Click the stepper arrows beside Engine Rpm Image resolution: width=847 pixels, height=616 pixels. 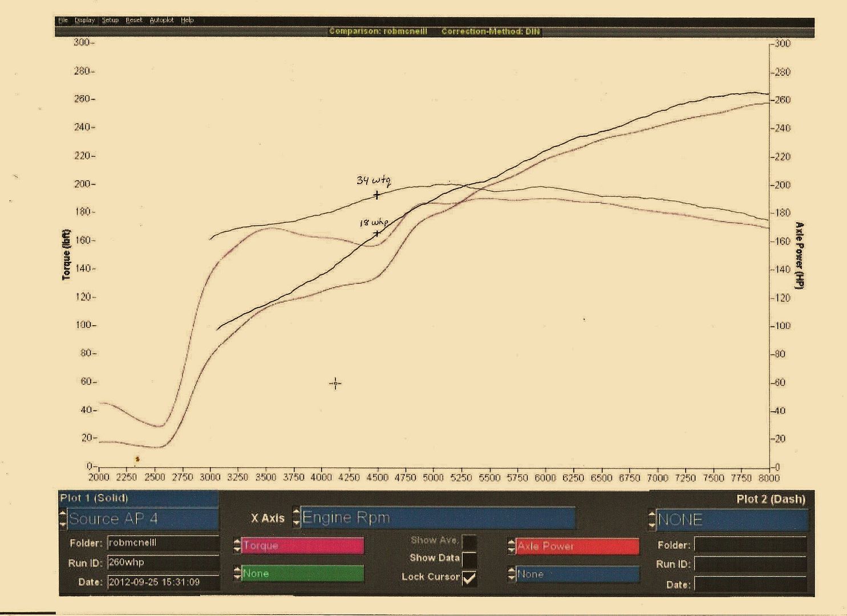pyautogui.click(x=296, y=517)
